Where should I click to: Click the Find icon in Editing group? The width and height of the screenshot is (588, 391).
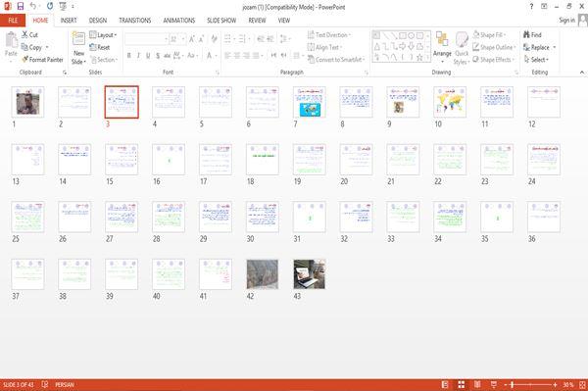click(x=526, y=35)
